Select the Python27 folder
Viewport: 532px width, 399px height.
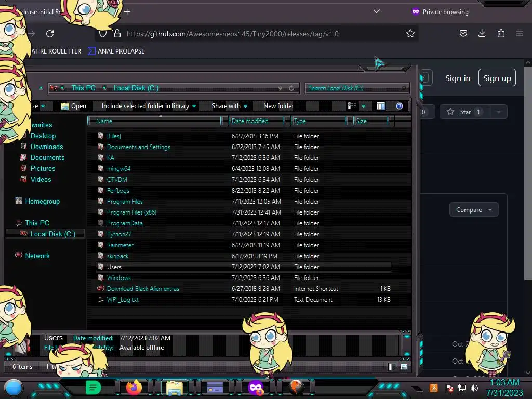click(x=119, y=234)
